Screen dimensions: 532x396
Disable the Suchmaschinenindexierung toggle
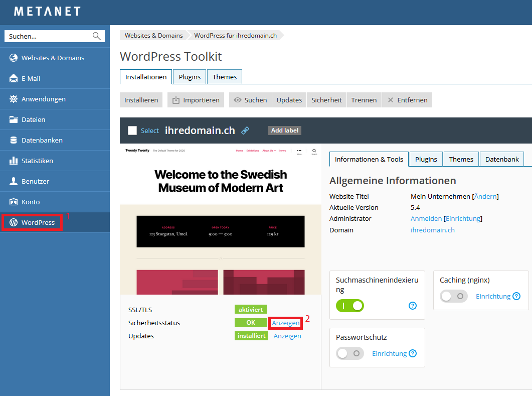[x=350, y=306]
